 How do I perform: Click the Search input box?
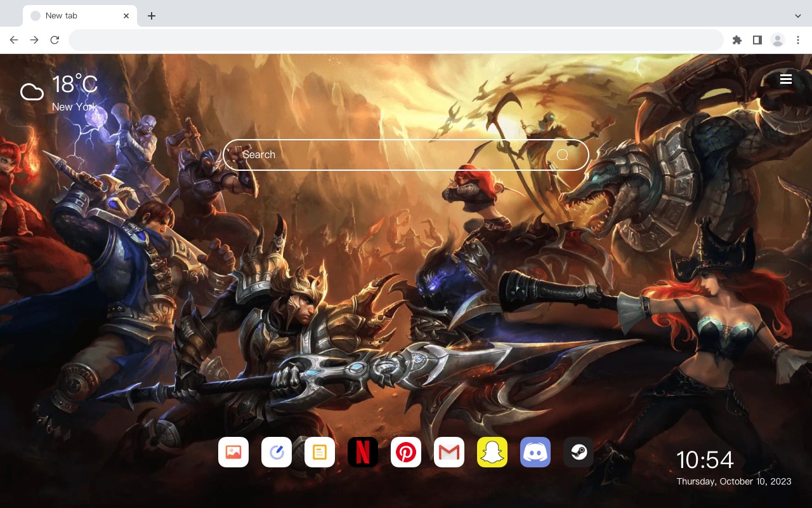(x=406, y=155)
